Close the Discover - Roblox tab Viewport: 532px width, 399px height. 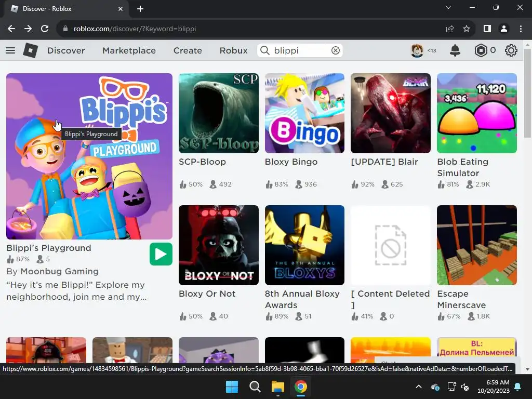(121, 9)
